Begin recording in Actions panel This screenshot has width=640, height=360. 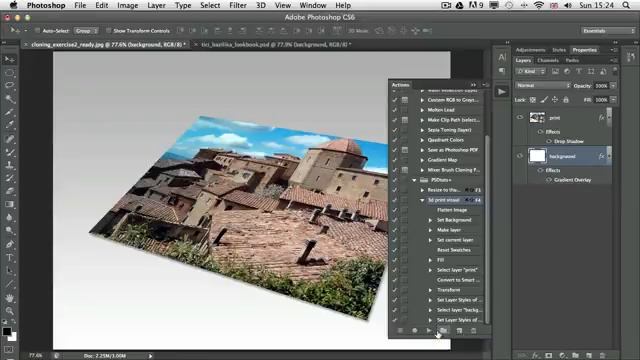coord(415,331)
